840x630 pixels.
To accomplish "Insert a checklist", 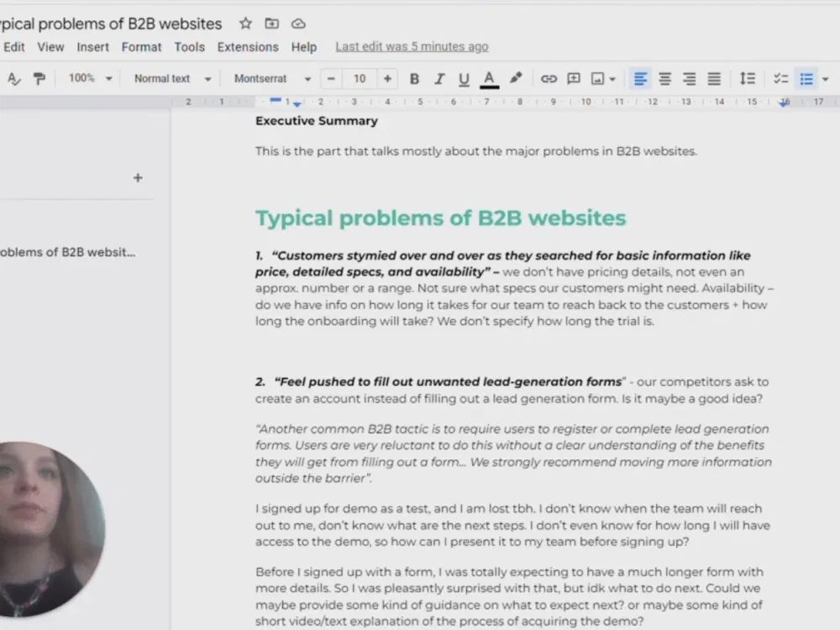I will [x=781, y=79].
